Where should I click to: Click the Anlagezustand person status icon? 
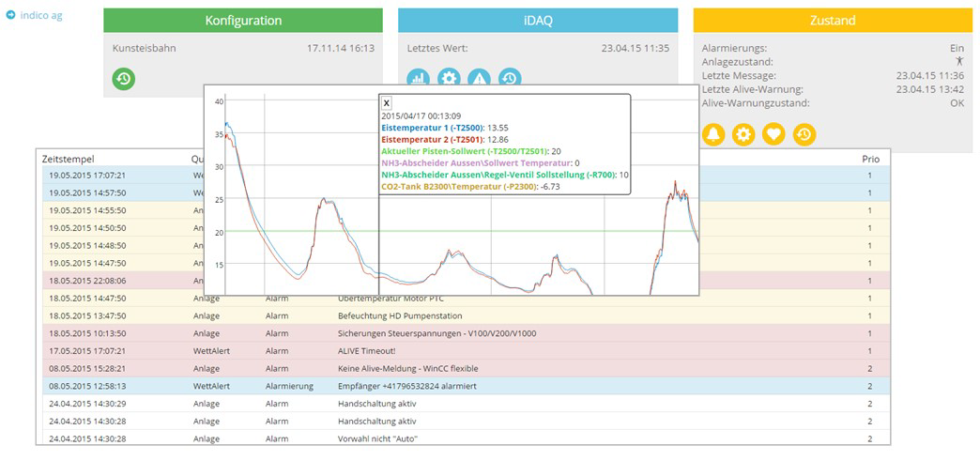tap(960, 61)
